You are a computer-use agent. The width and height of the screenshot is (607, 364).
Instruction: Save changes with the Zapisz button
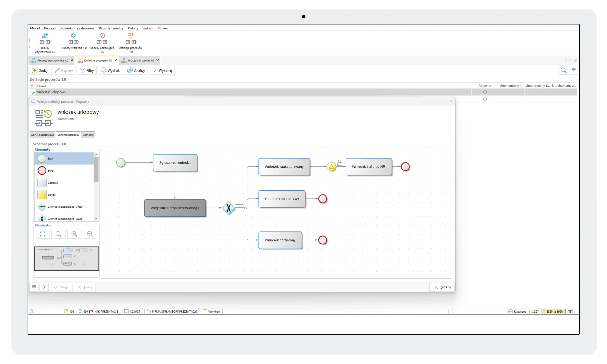tap(61, 287)
